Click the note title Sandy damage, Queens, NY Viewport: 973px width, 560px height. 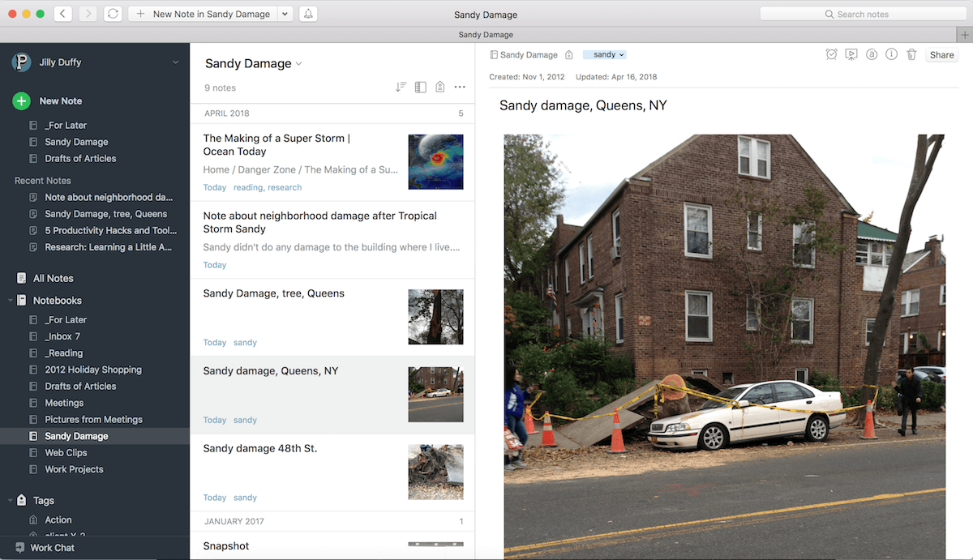583,105
